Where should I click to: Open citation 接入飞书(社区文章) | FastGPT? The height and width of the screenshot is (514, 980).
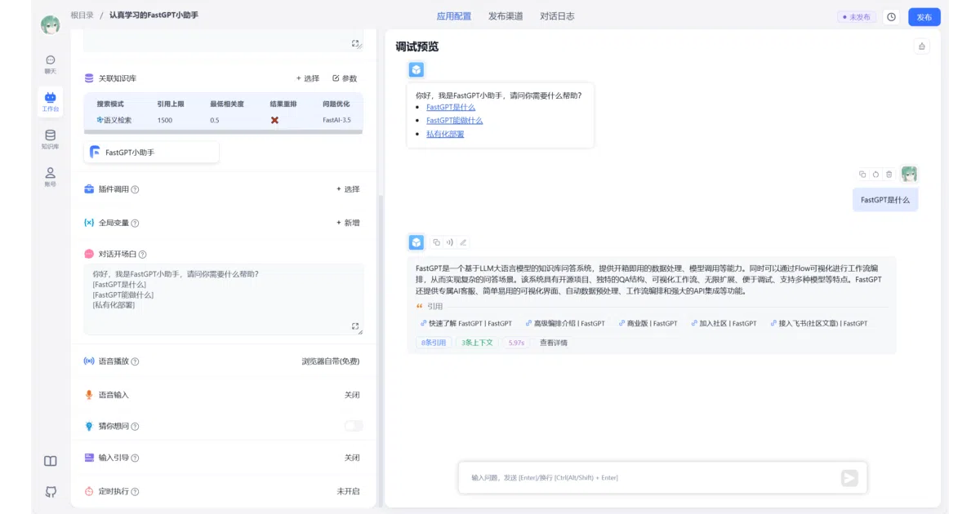click(x=818, y=323)
